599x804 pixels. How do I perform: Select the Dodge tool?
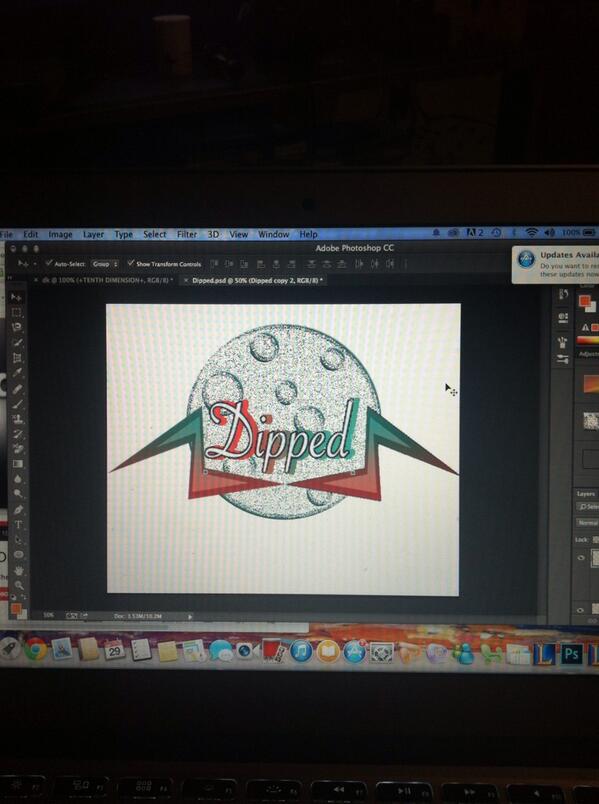coord(18,493)
